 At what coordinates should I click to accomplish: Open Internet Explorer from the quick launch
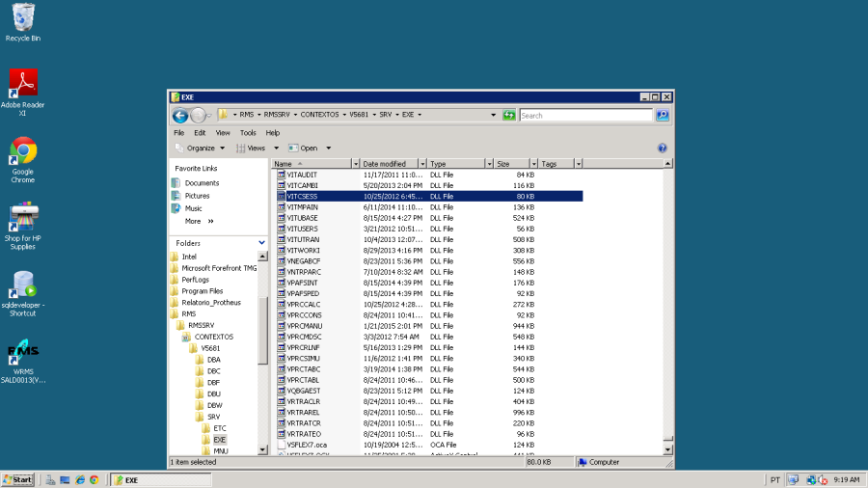[x=80, y=480]
